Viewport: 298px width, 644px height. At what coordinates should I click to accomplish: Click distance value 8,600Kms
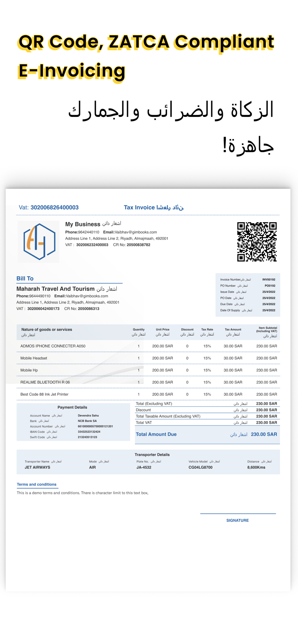point(256,467)
